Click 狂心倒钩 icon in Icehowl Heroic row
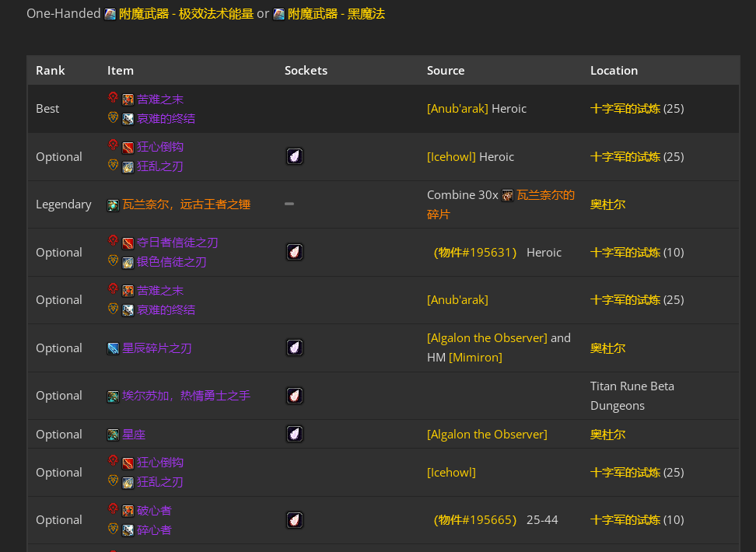 128,148
